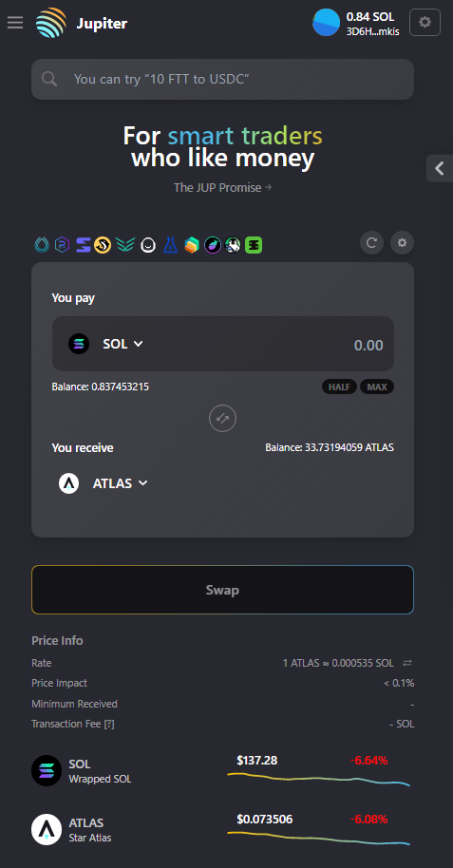Select HALF balance amount
453x868 pixels.
(339, 387)
